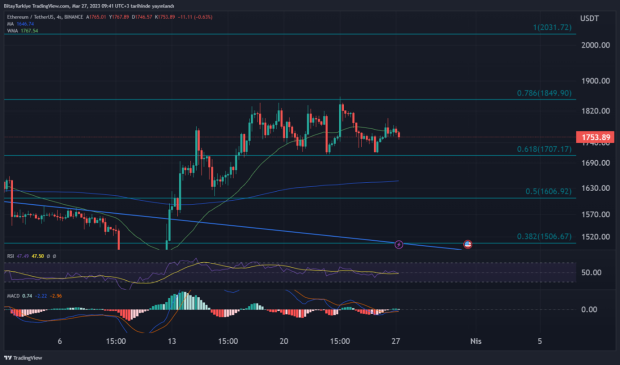Open the USDT currency label on price axis
This screenshot has height=365, width=620.
pyautogui.click(x=589, y=19)
